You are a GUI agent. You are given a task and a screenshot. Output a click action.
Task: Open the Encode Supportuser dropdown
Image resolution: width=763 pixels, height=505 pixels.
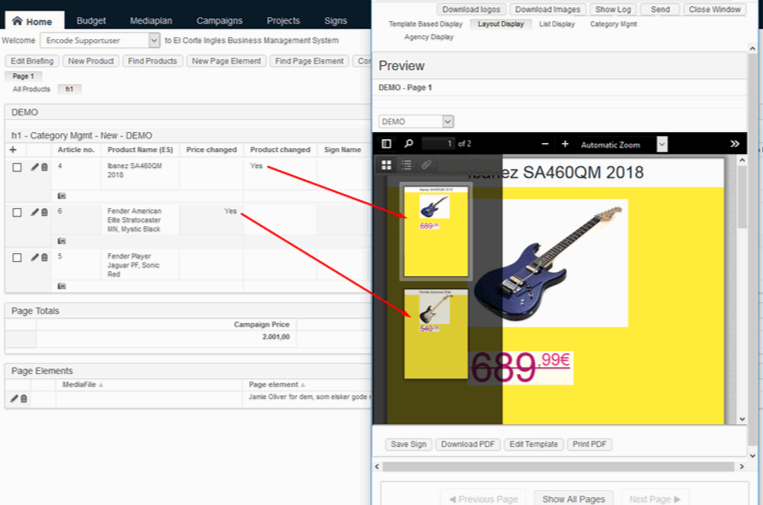(x=100, y=40)
